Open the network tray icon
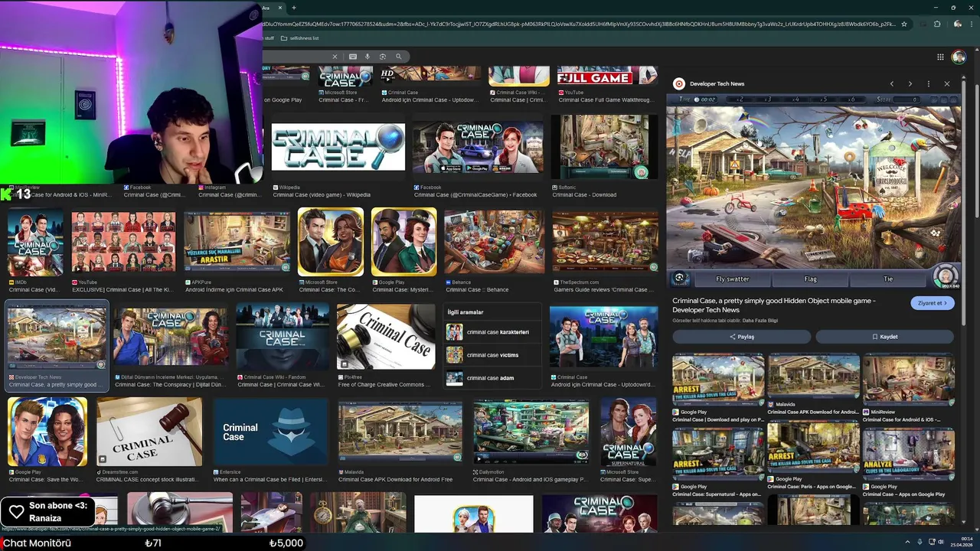The image size is (980, 551). (x=930, y=542)
